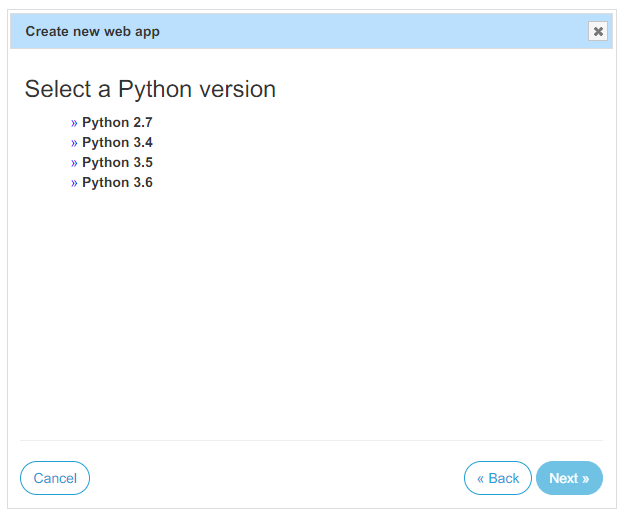626x519 pixels.
Task: Pick the Python 3.5 option
Action: [117, 163]
